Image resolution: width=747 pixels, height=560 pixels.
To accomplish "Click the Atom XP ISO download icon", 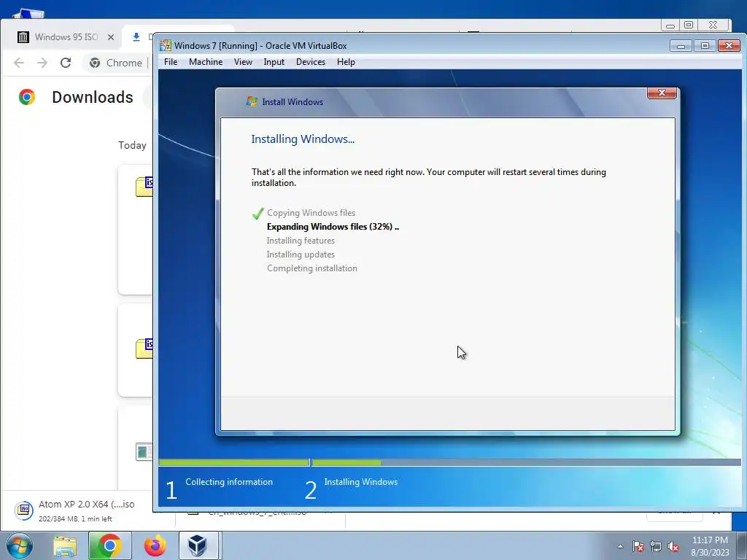I will [23, 510].
